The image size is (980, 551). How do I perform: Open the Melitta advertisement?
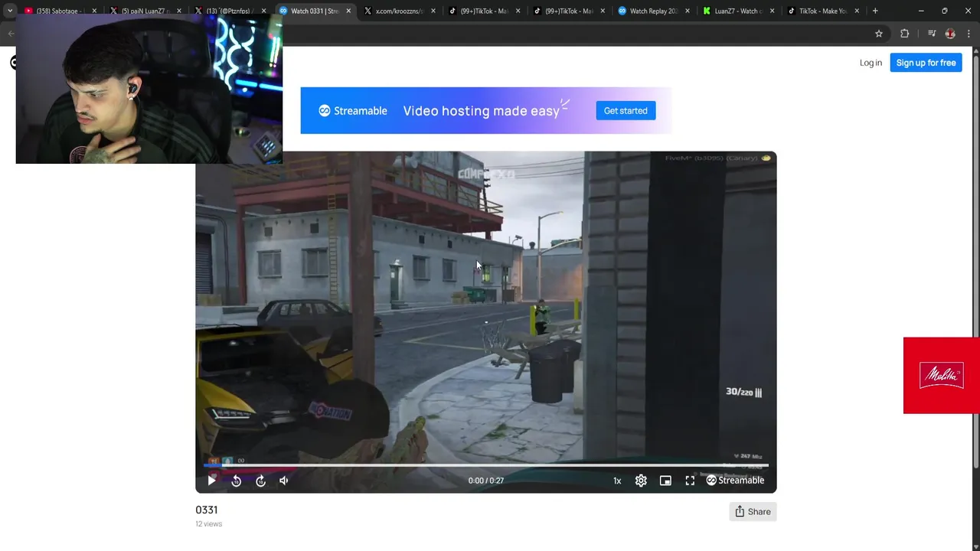(942, 376)
